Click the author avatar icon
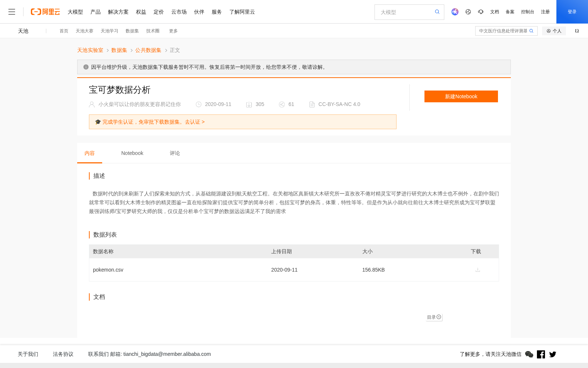The width and height of the screenshot is (588, 368). (x=92, y=105)
